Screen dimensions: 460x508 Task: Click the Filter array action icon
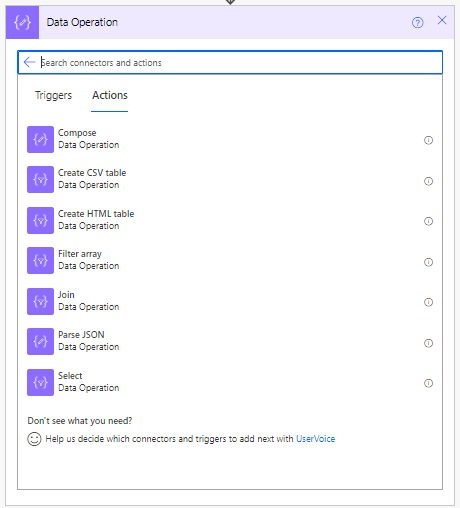pos(40,260)
